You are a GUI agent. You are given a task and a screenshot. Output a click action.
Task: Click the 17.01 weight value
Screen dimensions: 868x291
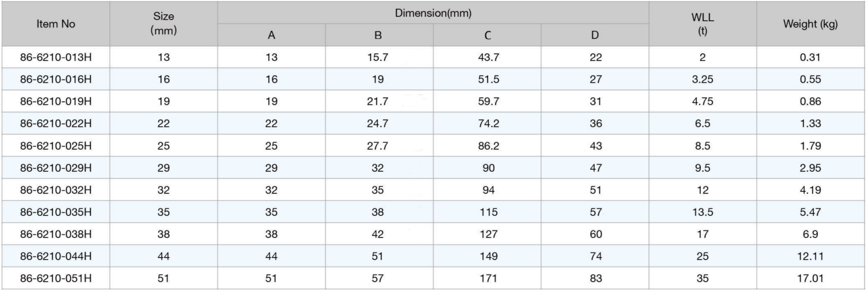tap(811, 278)
